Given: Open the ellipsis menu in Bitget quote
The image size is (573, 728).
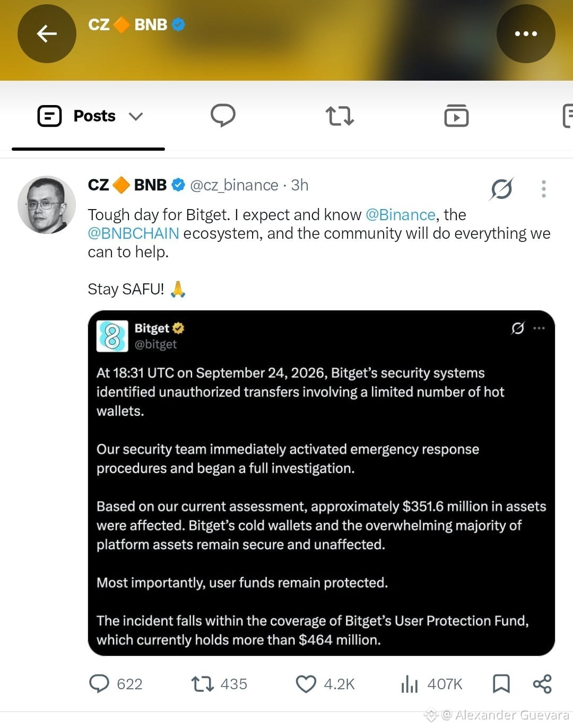Looking at the screenshot, I should coord(539,328).
